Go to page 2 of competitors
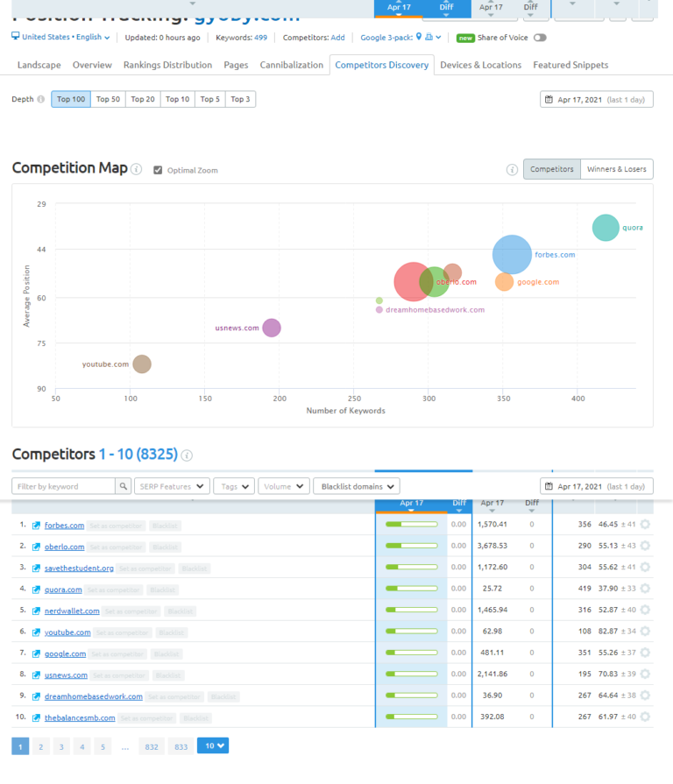This screenshot has height=784, width=673. tap(41, 746)
